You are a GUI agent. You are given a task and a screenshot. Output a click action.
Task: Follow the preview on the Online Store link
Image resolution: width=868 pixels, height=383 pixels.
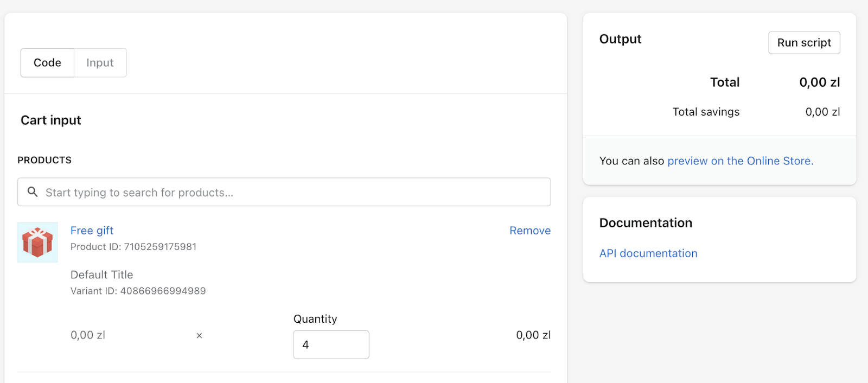740,161
